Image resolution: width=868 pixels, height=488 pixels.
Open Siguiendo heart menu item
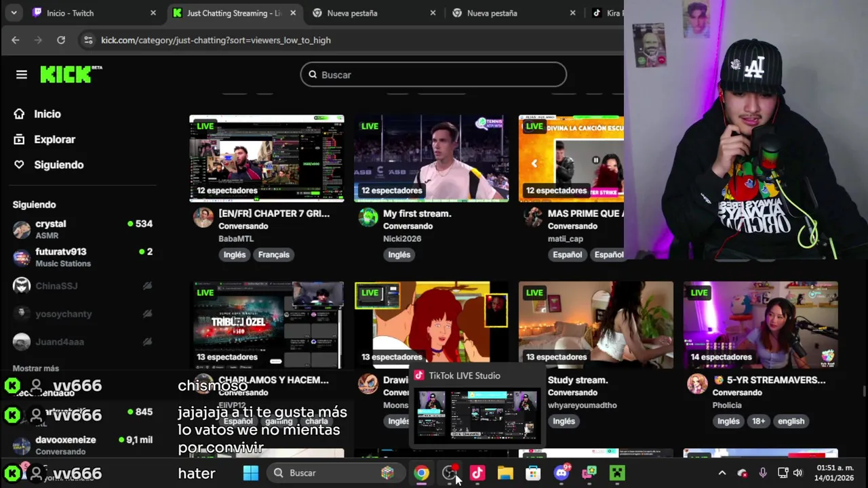(x=58, y=165)
